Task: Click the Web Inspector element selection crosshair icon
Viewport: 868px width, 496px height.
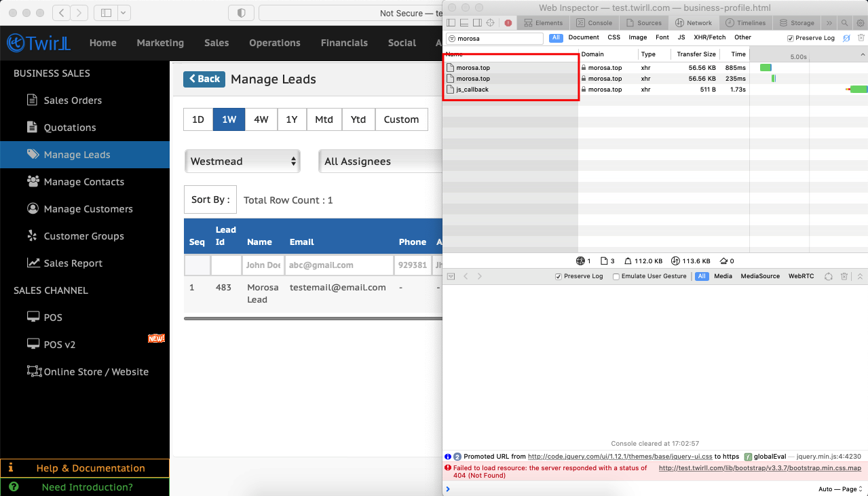Action: pos(490,23)
